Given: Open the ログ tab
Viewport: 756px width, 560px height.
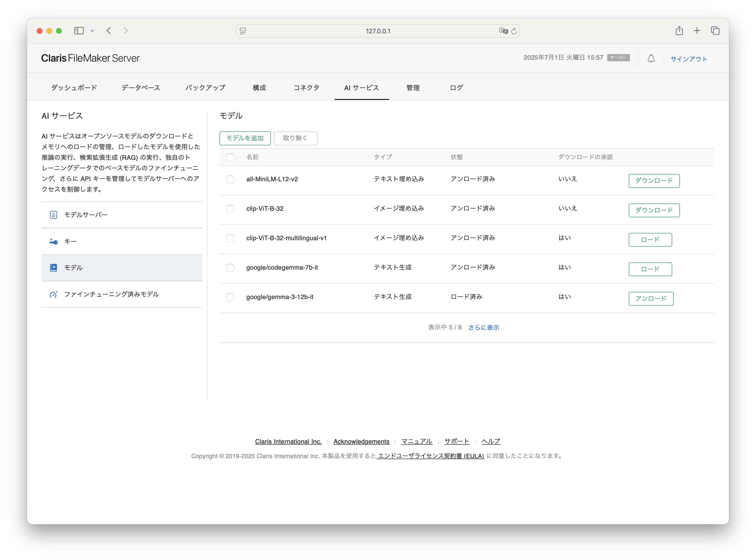Looking at the screenshot, I should (x=456, y=88).
